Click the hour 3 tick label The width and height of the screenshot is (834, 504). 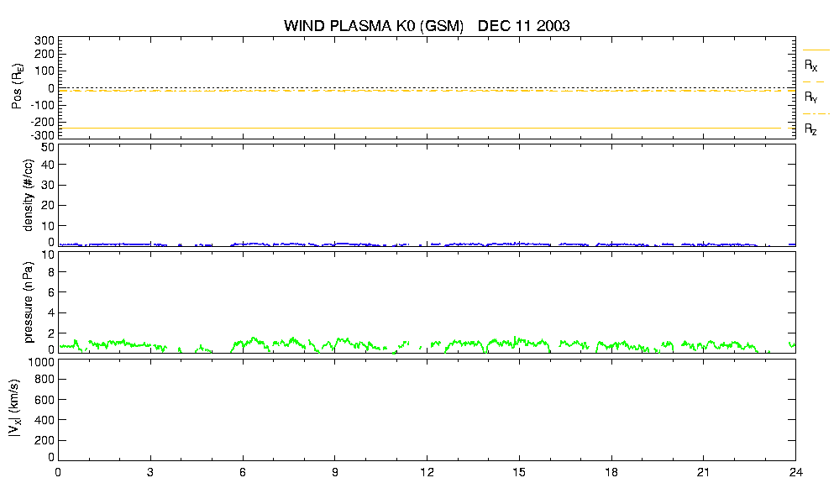click(x=150, y=472)
